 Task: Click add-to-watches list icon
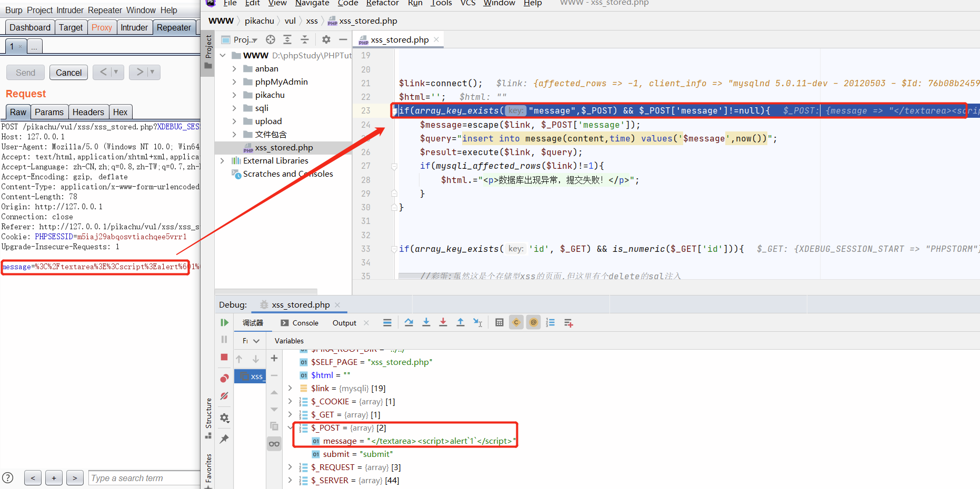coord(568,323)
